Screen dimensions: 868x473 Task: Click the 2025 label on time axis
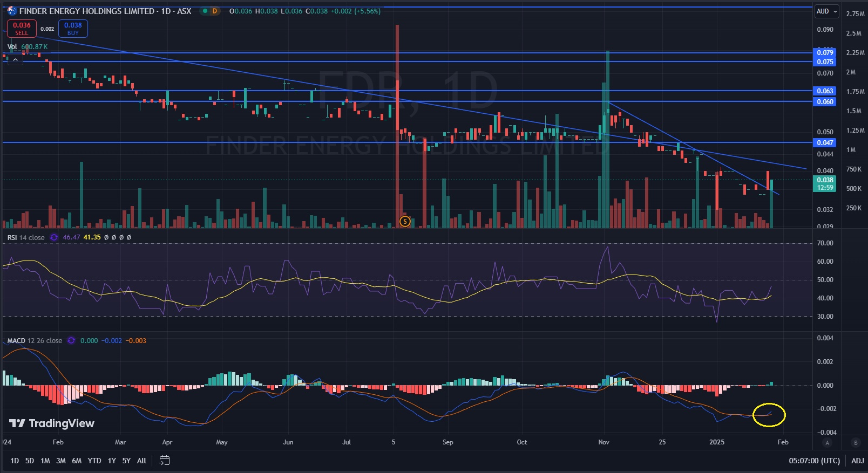pos(717,442)
